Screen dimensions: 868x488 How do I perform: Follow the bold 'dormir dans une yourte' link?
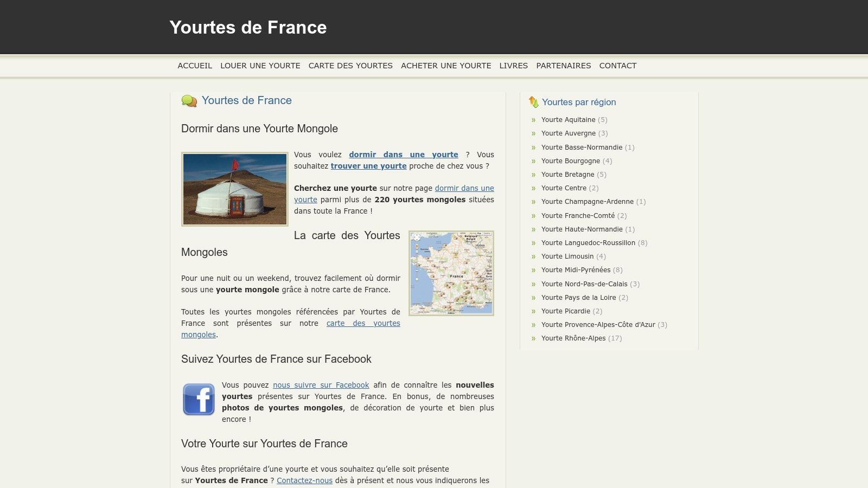404,155
